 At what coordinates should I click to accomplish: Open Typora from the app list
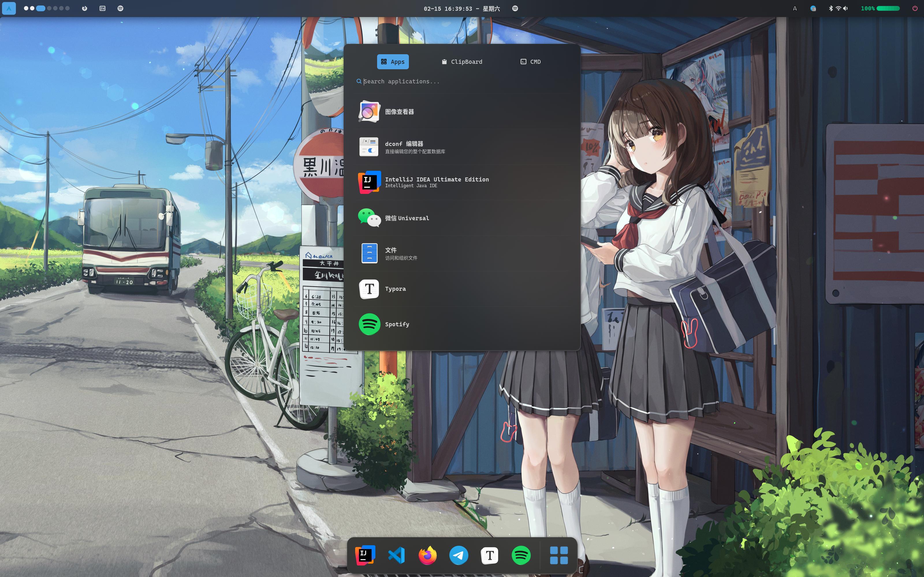coord(395,289)
